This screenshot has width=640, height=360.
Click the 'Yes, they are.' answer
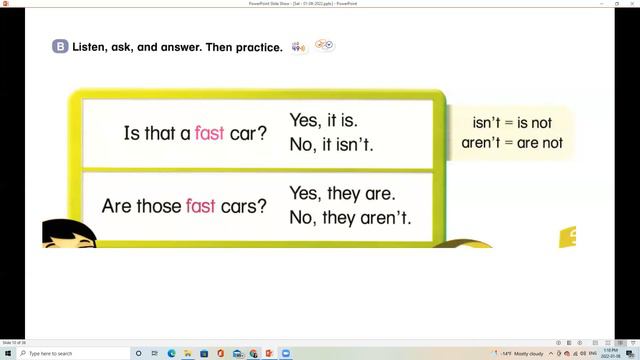[342, 193]
